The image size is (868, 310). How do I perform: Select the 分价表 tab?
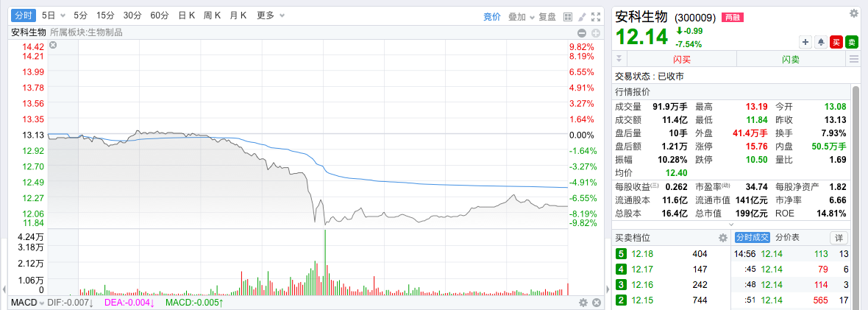coord(786,237)
